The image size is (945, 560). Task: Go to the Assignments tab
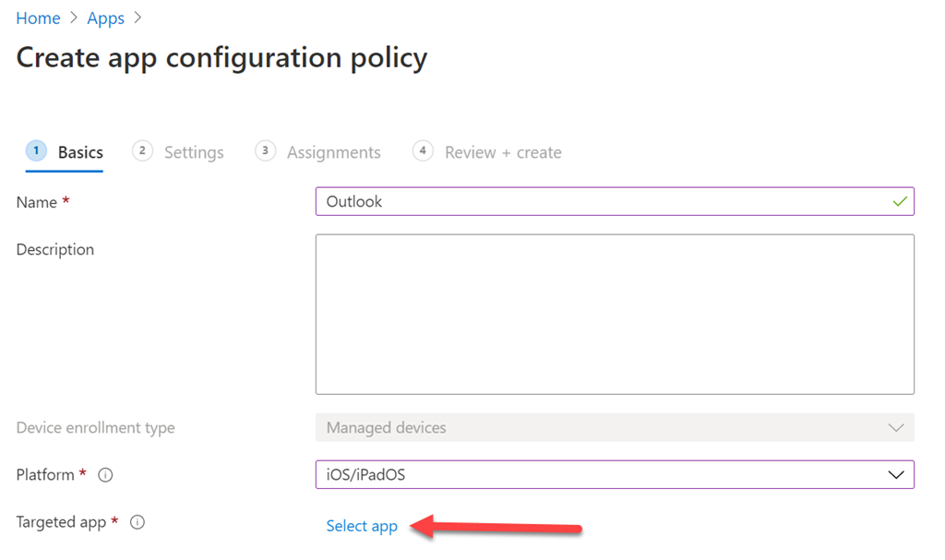333,152
